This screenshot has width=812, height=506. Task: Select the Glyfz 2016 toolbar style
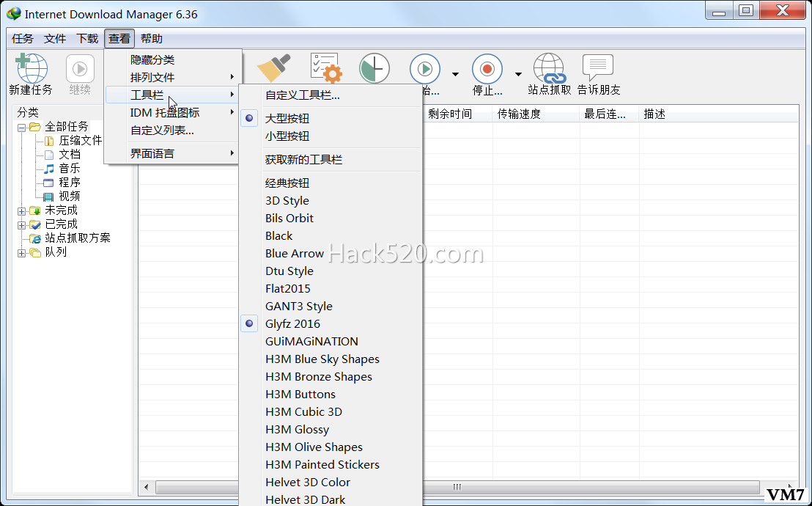(x=292, y=324)
